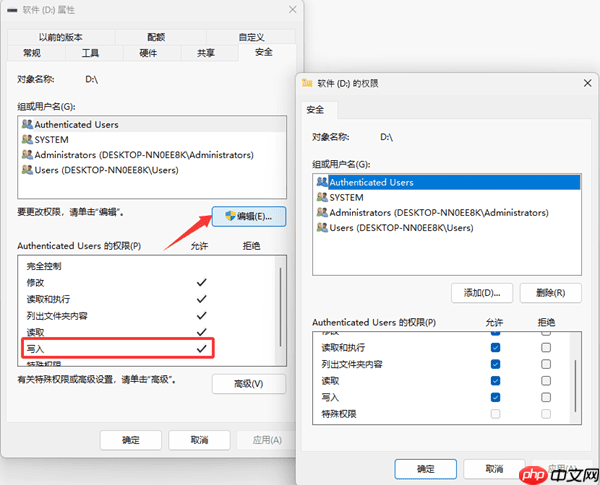Open the 工具 (Tools) tab
The height and width of the screenshot is (485, 600).
[90, 53]
